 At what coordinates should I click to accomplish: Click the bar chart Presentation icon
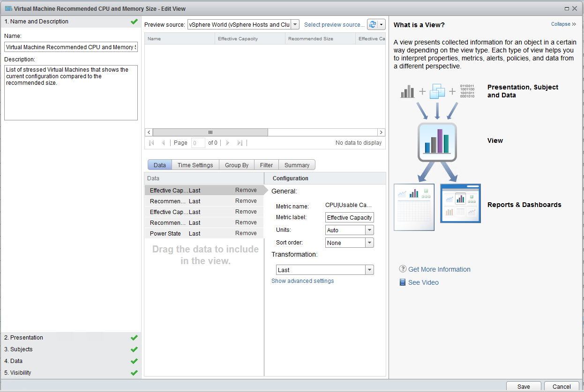click(x=408, y=91)
